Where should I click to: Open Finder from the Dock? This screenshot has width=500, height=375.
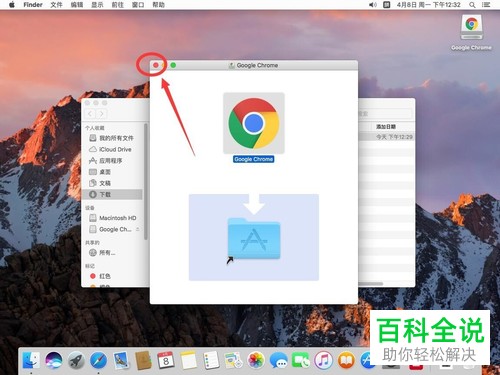point(31,360)
